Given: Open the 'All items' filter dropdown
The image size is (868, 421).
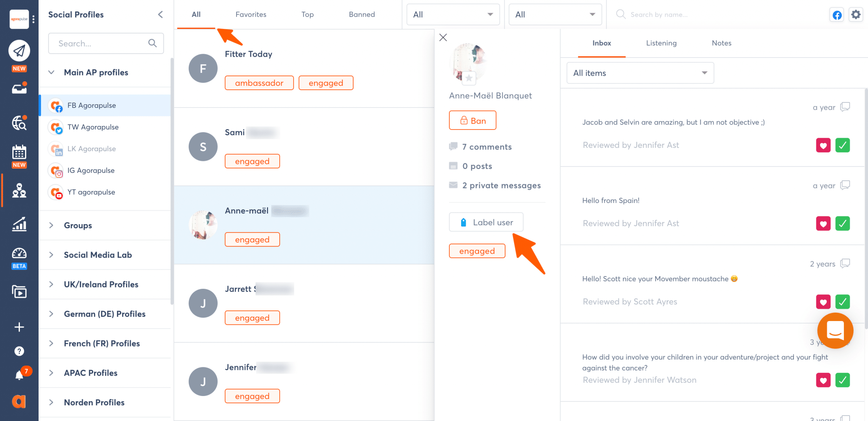Looking at the screenshot, I should pos(640,73).
